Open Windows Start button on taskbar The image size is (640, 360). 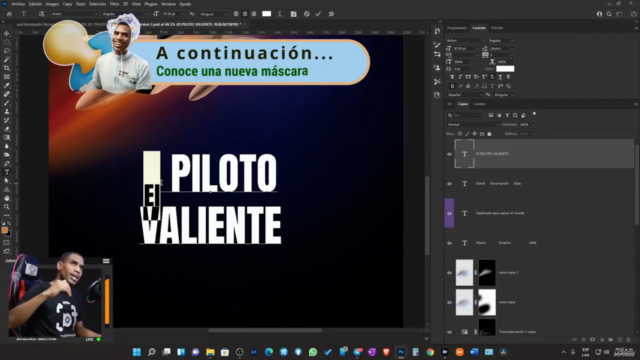click(137, 352)
